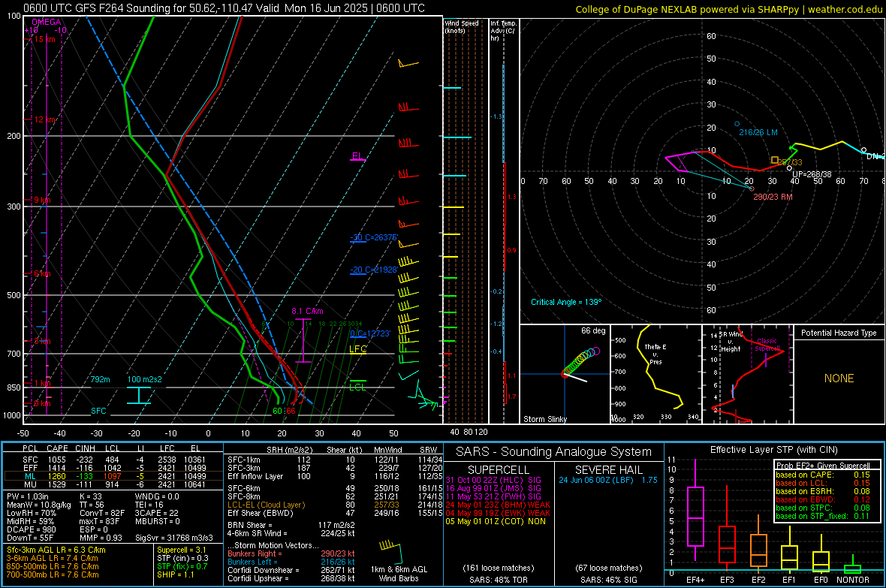Select the LCL-EL (Cloud Layer) row
Image resolution: width=886 pixels, height=588 pixels.
(335, 505)
